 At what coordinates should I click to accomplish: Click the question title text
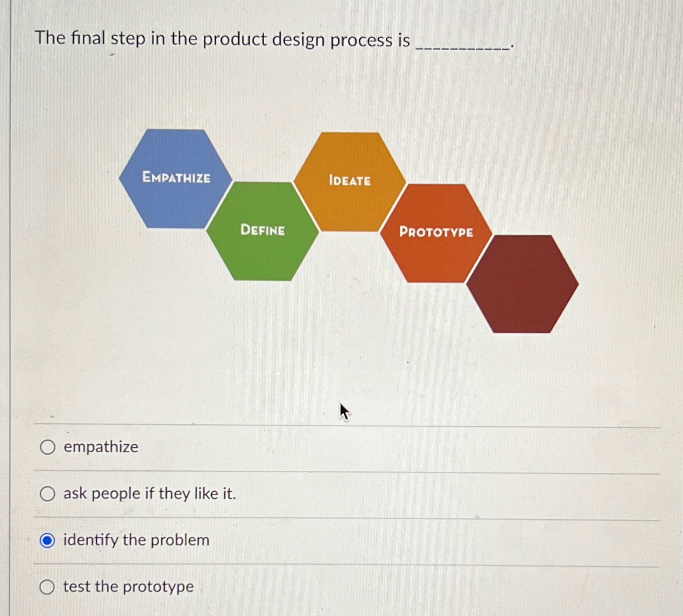click(x=221, y=40)
